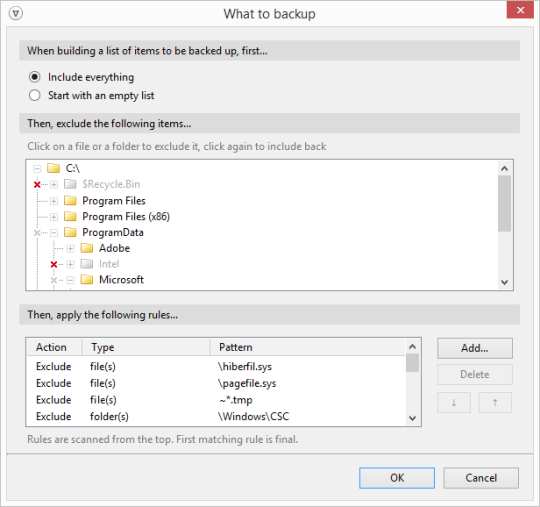Image resolution: width=540 pixels, height=507 pixels.
Task: Include back the $Recycle.Bin label
Action: point(111,184)
